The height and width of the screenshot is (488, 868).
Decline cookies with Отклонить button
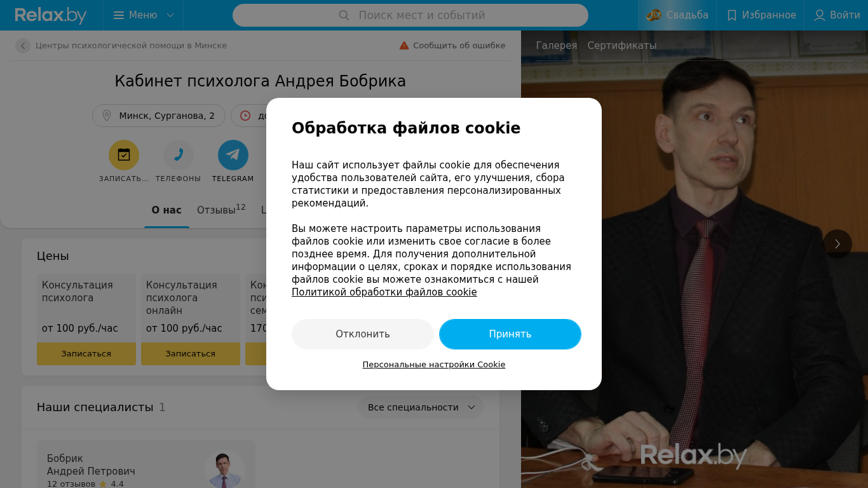click(x=363, y=334)
